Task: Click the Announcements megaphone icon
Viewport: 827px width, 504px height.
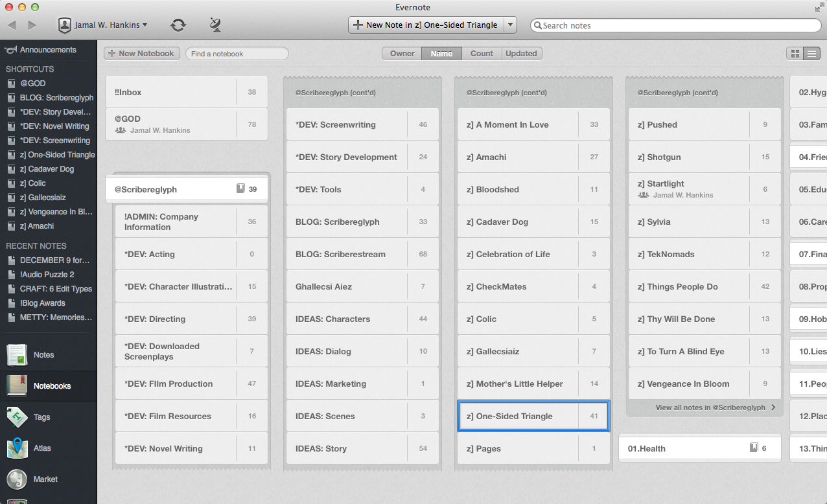Action: click(10, 50)
